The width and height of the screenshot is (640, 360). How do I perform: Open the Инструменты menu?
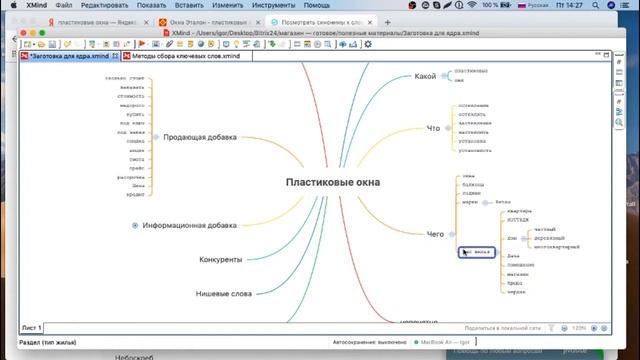pos(273,5)
